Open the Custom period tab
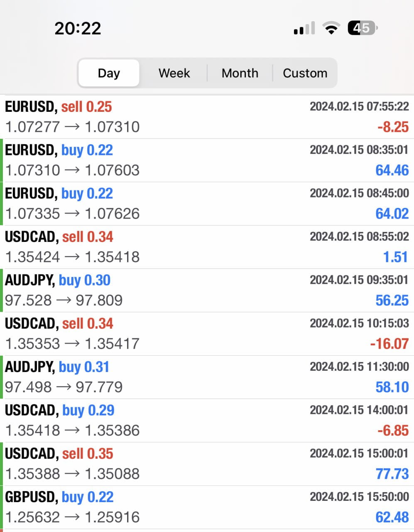Viewport: 414px width, 532px height. 305,73
